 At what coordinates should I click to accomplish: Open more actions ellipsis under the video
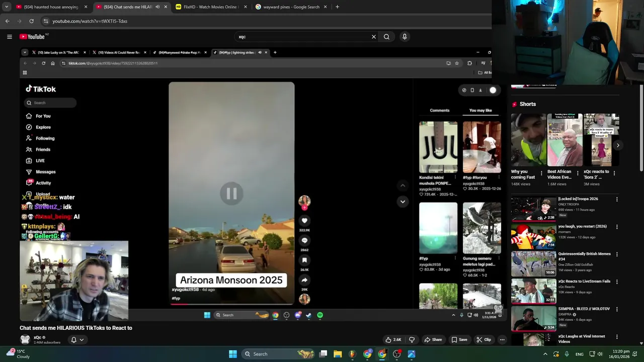click(502, 339)
